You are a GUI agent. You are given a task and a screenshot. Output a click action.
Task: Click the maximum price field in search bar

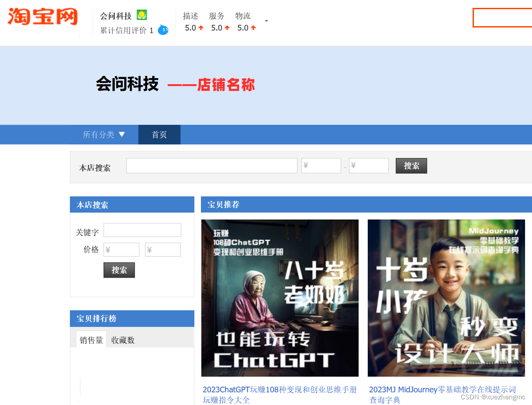point(369,166)
